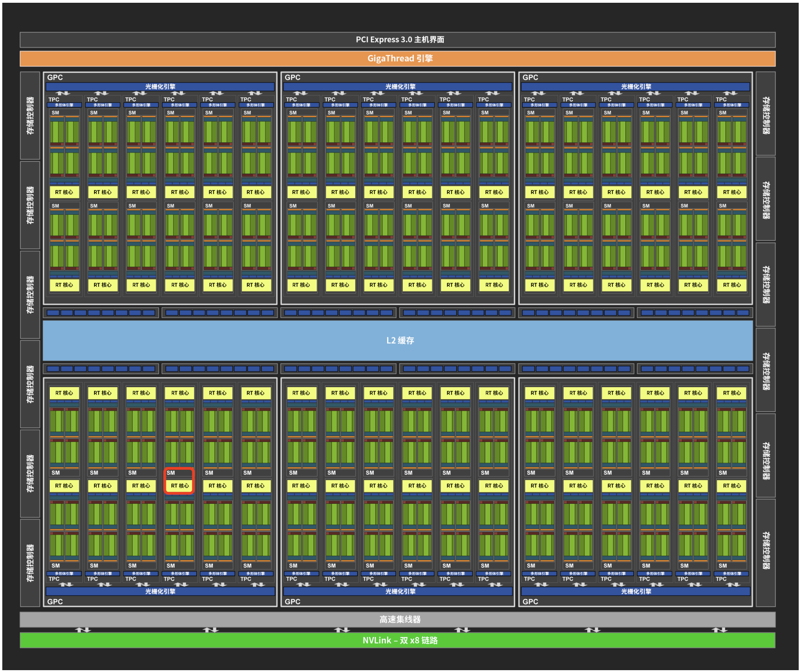This screenshot has width=801, height=672.
Task: Click the bottommost 存储控制器 block on the right edge
Action: pos(766,553)
